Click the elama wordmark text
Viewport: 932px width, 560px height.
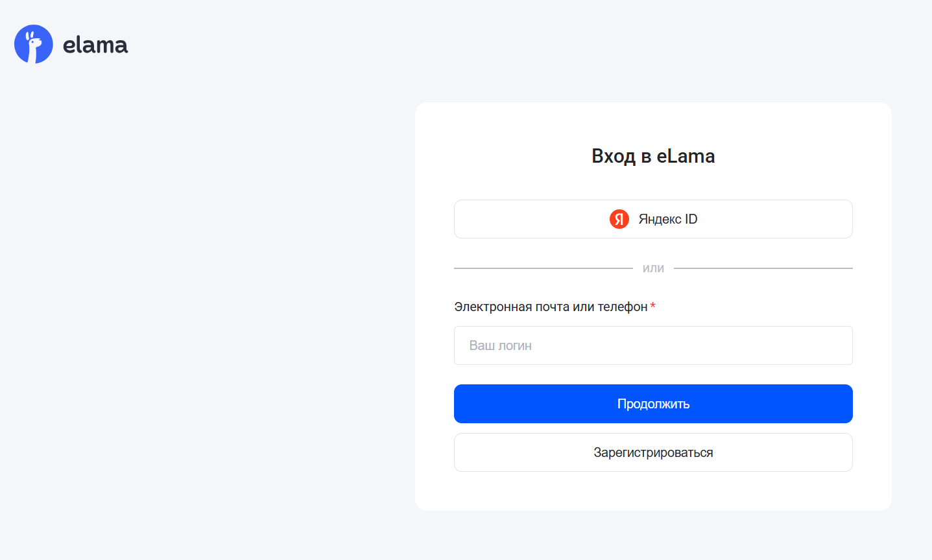pyautogui.click(x=95, y=45)
